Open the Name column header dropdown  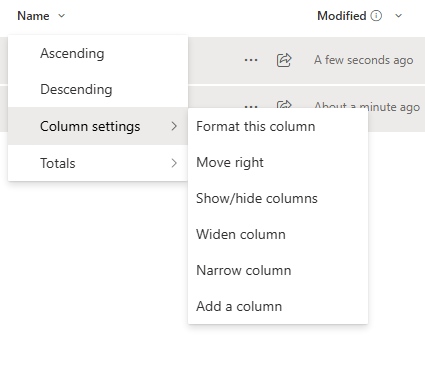point(61,16)
